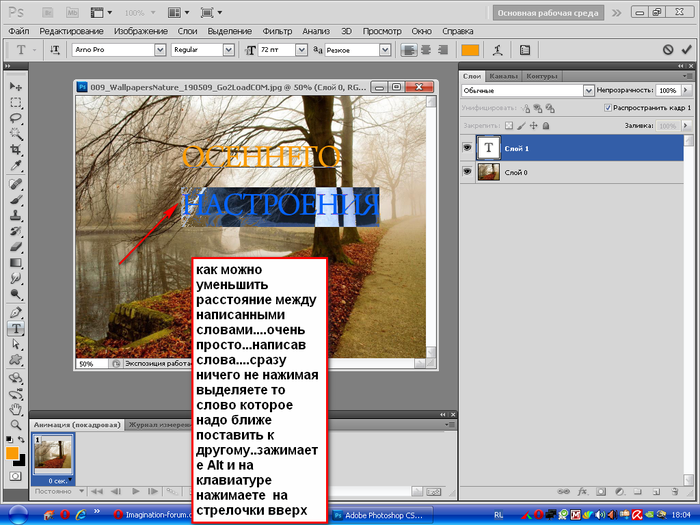Select the Magic Wand tool
700x525 pixels.
16,134
